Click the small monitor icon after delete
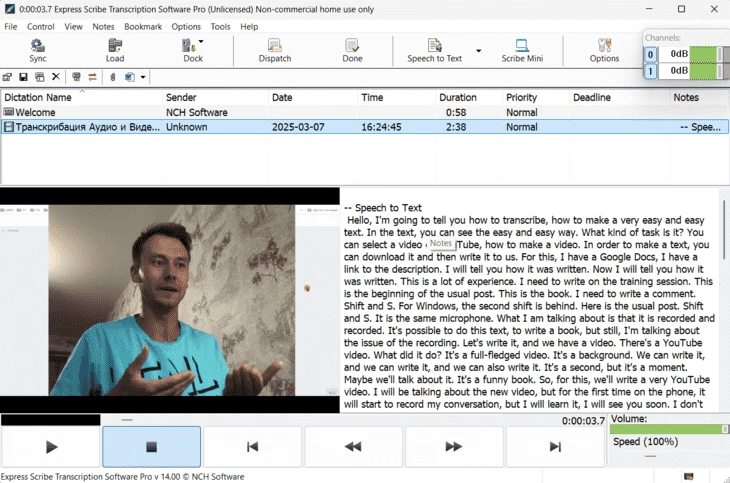 (76, 77)
